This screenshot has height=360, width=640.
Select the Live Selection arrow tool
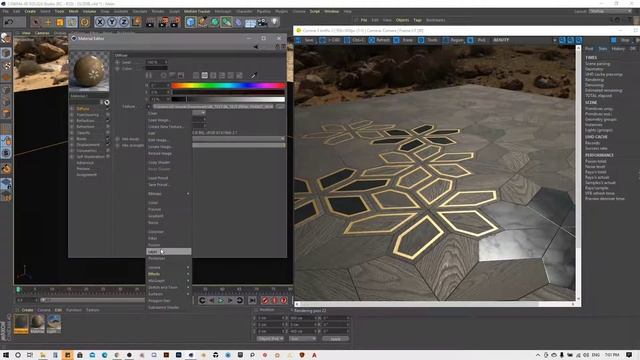click(36, 22)
